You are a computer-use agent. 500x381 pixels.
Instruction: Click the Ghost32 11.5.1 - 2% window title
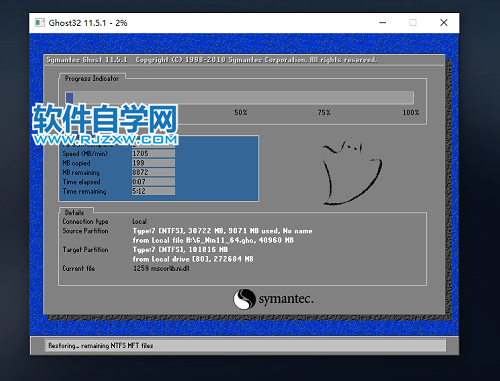pyautogui.click(x=88, y=23)
